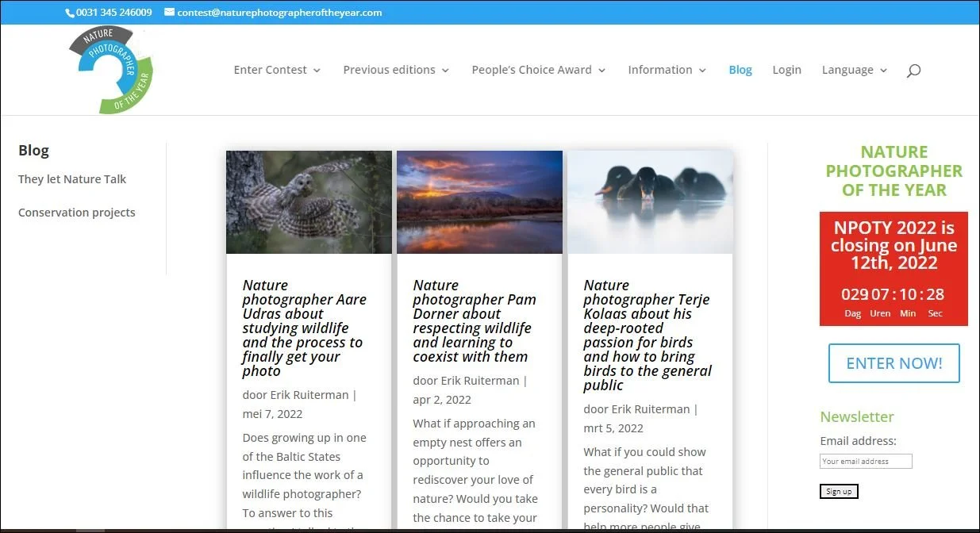Click author Erik Ruiterman on Aare Udras post
The width and height of the screenshot is (980, 533).
[308, 395]
